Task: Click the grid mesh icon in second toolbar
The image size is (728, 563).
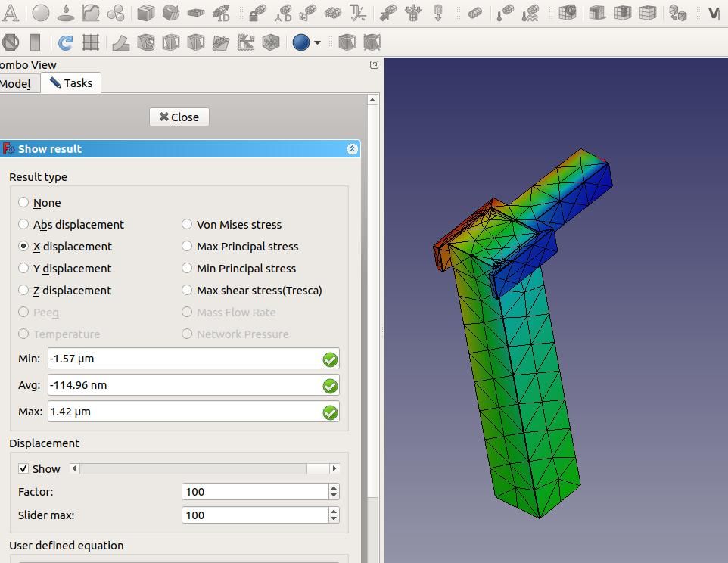Action: tap(91, 42)
